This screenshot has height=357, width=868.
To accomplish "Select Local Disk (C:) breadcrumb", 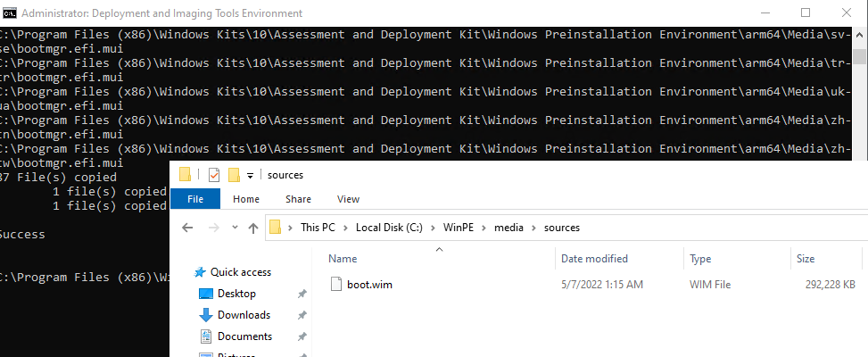I will coord(389,228).
